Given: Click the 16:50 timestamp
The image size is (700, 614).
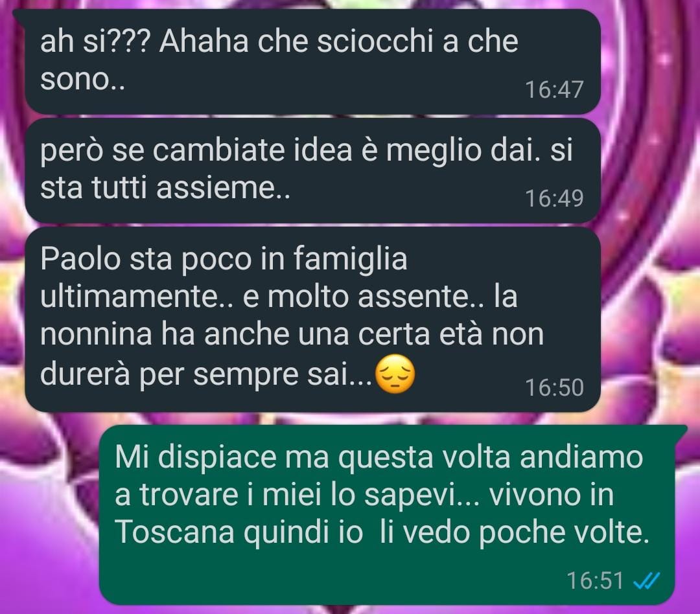Looking at the screenshot, I should click(x=554, y=387).
